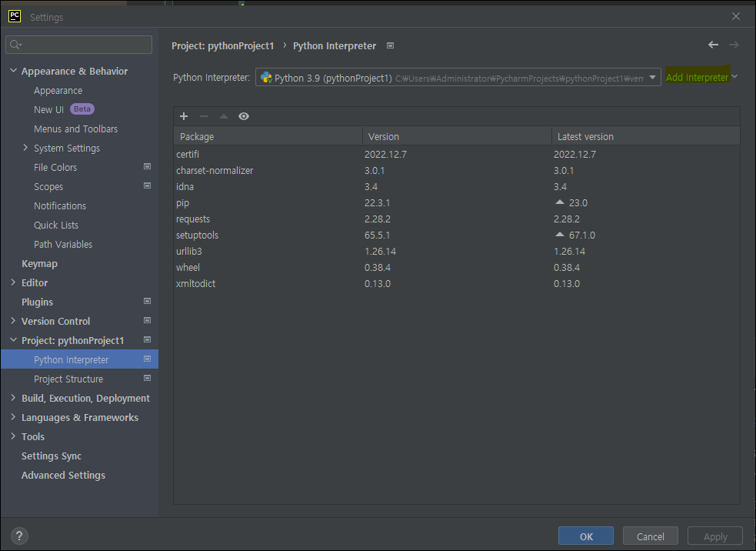Click the forward navigation arrow

734,45
